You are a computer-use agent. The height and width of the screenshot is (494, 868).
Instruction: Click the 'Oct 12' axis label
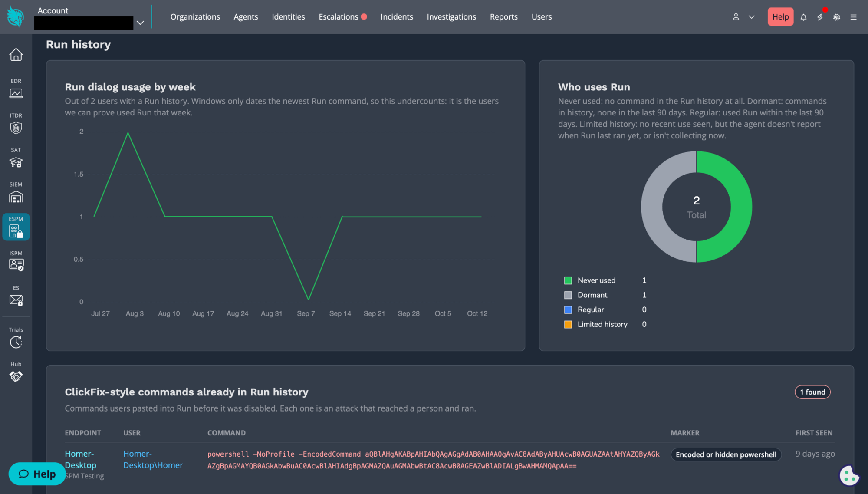click(x=477, y=313)
